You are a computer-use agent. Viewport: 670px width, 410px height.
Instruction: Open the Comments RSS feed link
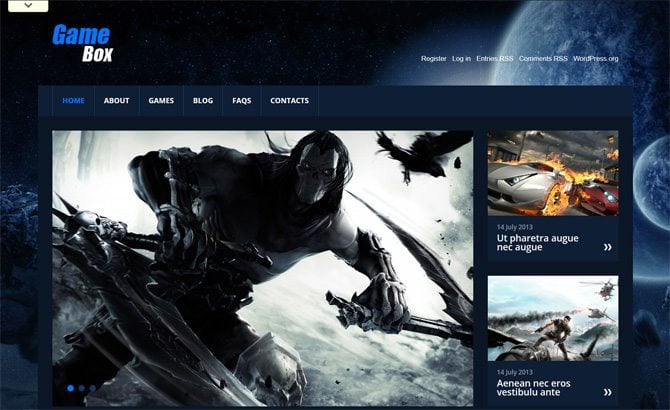[543, 59]
